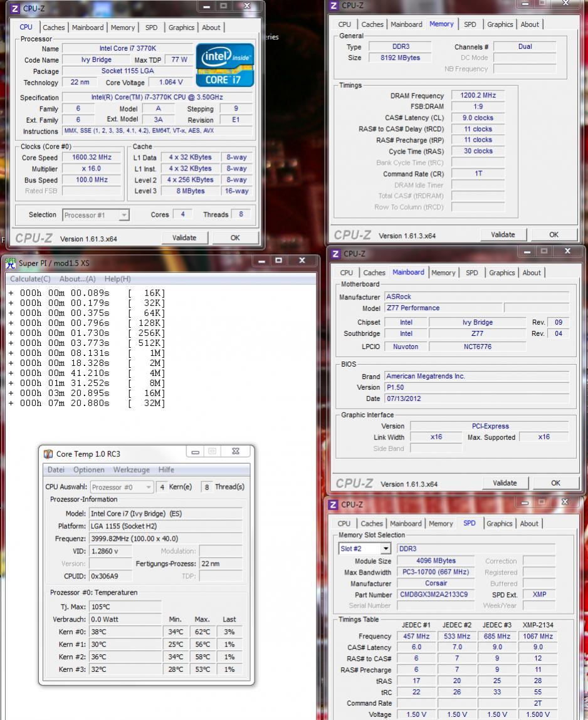
Task: Click the 1M result line in Super PI
Action: tap(87, 353)
